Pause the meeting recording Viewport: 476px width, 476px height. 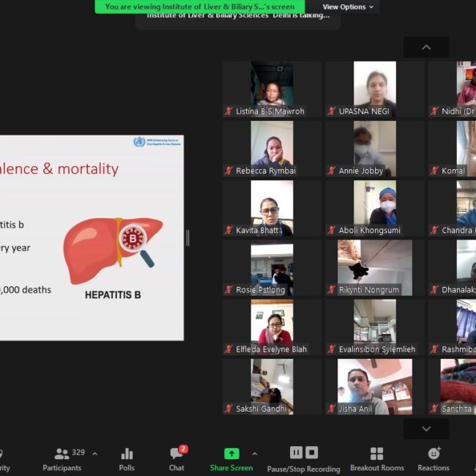coord(296,453)
